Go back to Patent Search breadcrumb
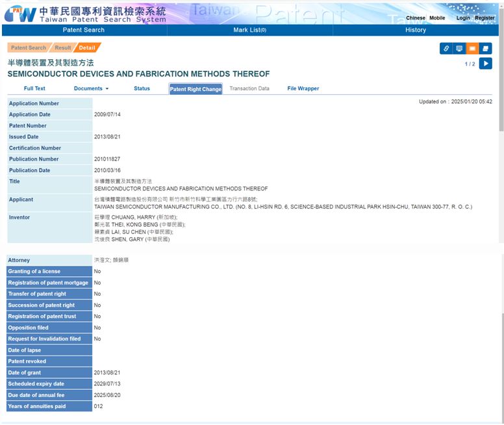 point(29,47)
